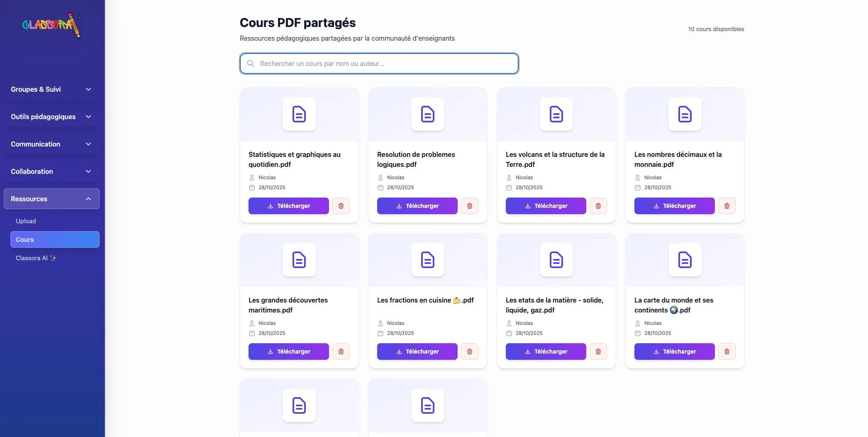
Task: Click the course search input field
Action: (x=378, y=63)
